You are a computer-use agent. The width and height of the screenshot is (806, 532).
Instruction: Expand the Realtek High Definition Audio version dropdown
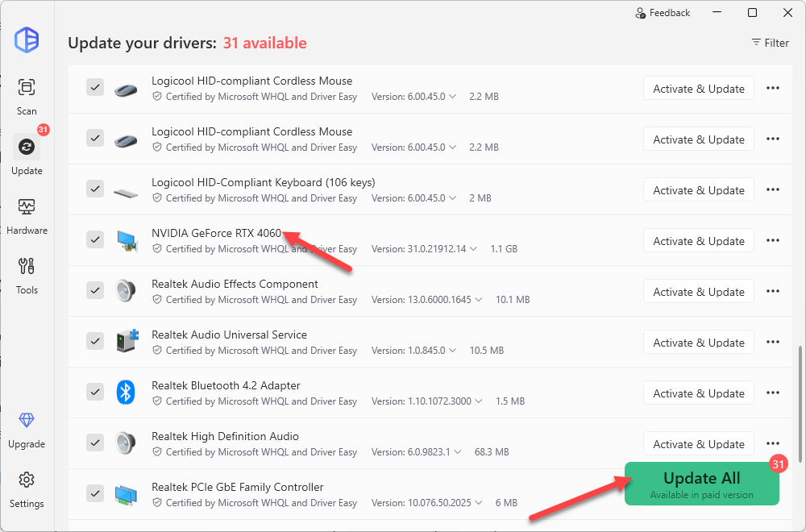pos(455,452)
